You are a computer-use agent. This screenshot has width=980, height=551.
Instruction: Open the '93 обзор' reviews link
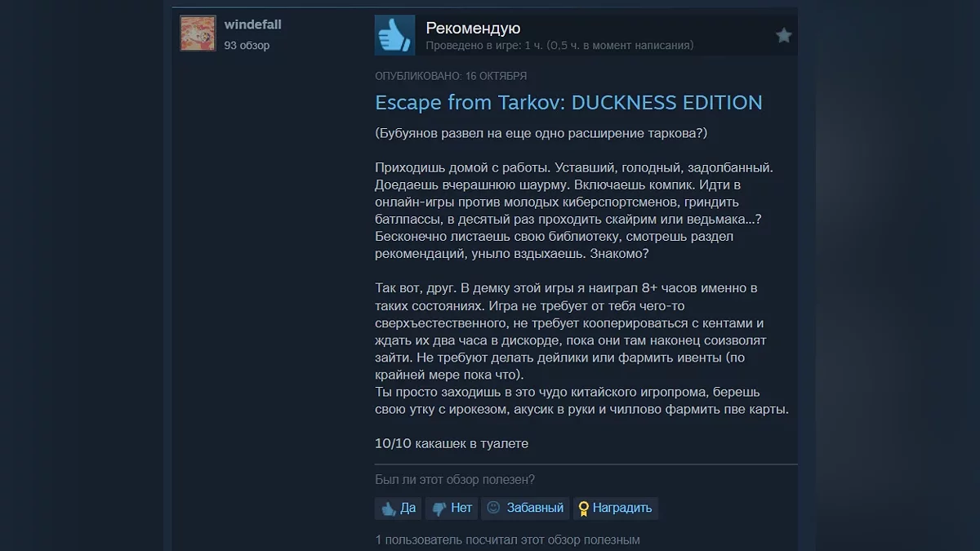[x=247, y=46]
